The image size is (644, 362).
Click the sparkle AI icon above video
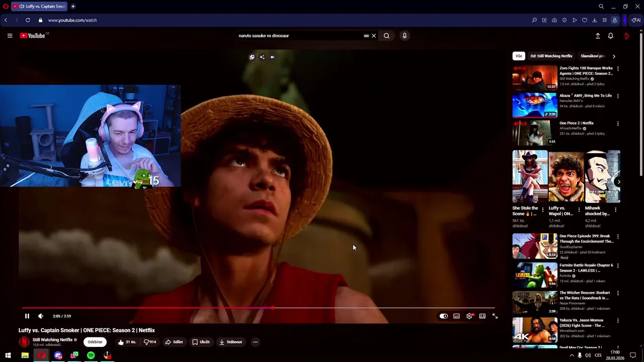click(x=262, y=57)
